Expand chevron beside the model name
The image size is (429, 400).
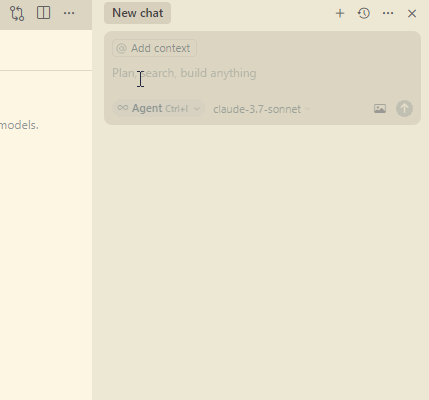click(x=308, y=109)
